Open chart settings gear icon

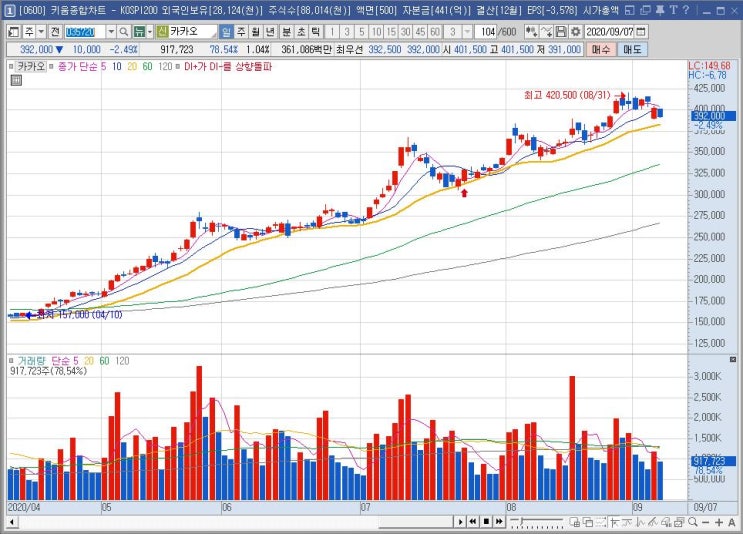tap(575, 32)
